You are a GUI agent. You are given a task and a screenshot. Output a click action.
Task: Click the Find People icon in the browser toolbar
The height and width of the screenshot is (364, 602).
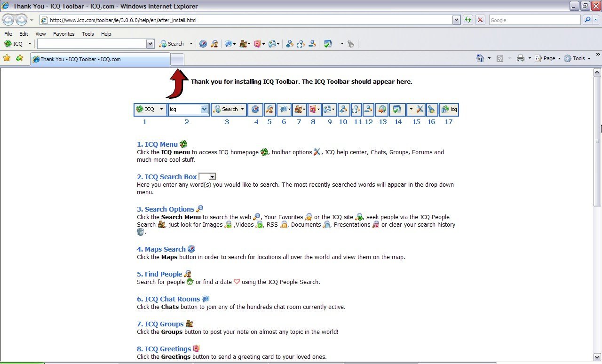(214, 44)
